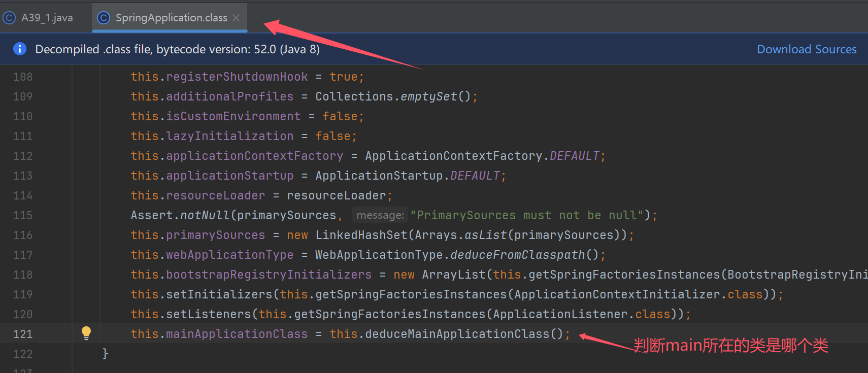Click line number 122 in the gutter

pyautogui.click(x=23, y=354)
